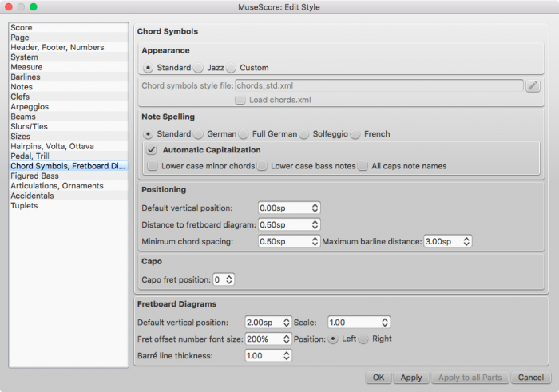Open Sizes style settings
The width and height of the screenshot is (559, 392).
tap(69, 137)
